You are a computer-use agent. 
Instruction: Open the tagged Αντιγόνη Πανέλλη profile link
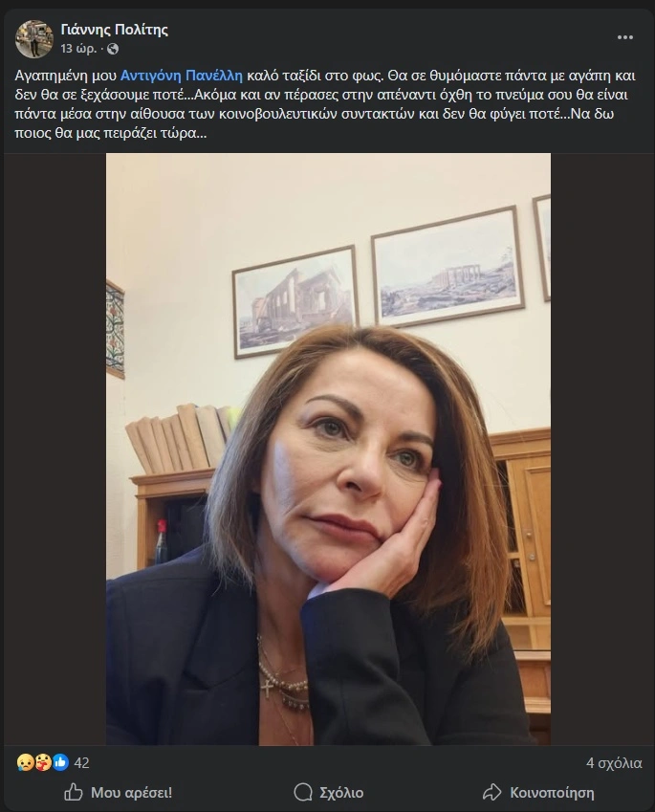pyautogui.click(x=182, y=76)
